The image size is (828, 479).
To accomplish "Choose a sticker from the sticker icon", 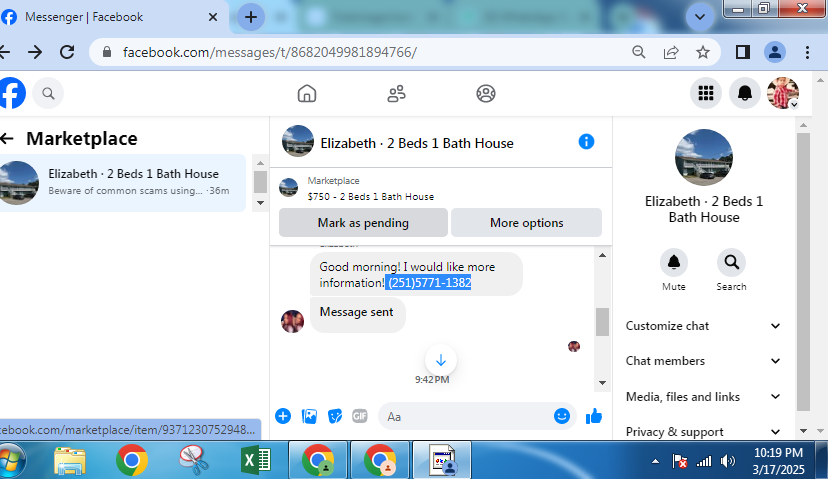I will (335, 416).
